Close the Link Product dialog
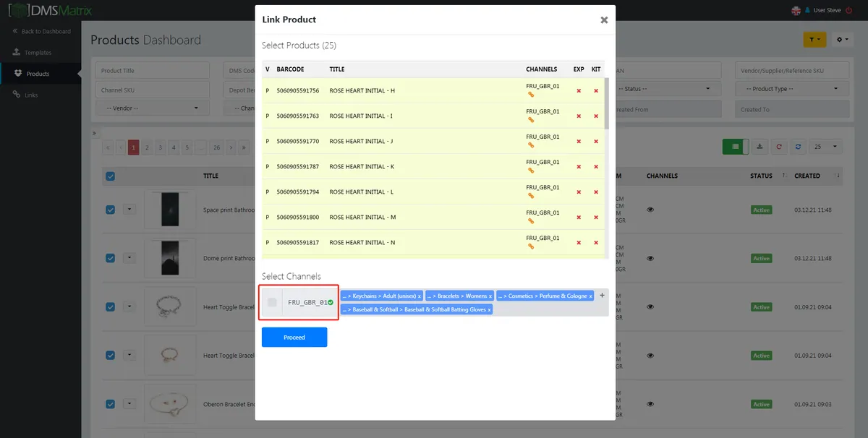Screen dimensions: 868x438 click(604, 20)
